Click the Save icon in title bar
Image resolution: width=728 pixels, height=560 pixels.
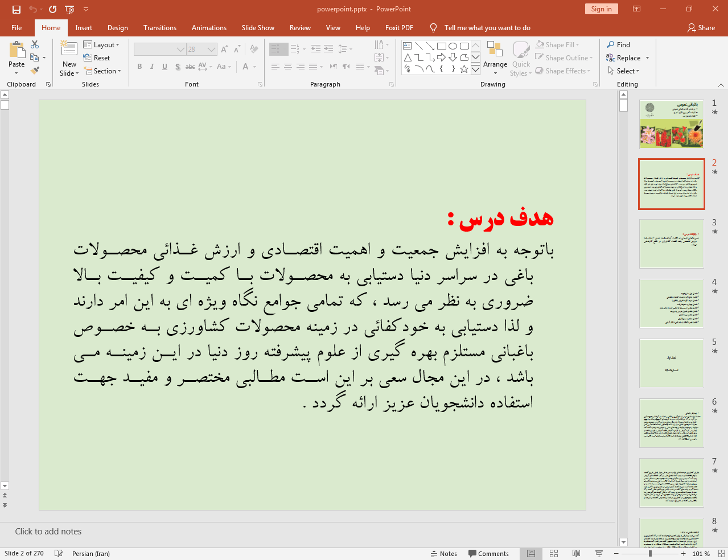pyautogui.click(x=17, y=9)
